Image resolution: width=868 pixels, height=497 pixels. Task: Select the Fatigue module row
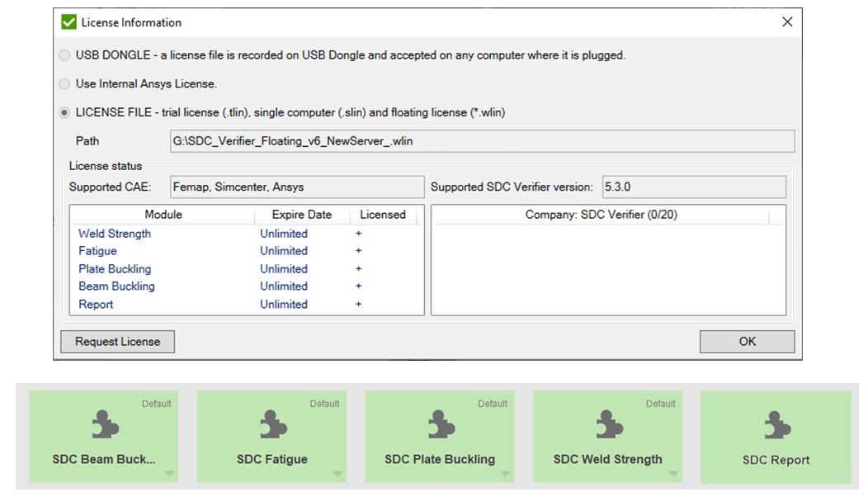click(x=247, y=251)
